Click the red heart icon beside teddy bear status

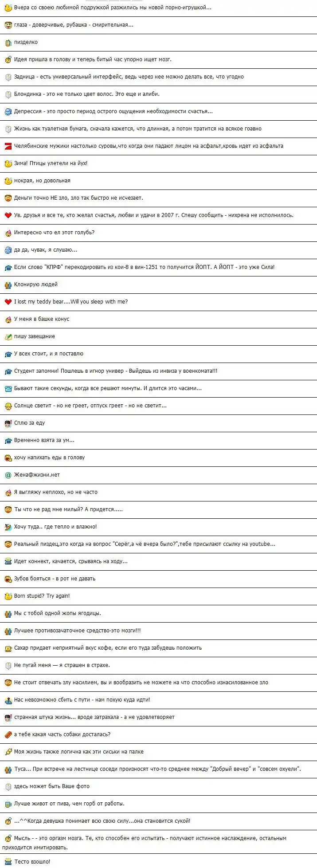(8, 302)
